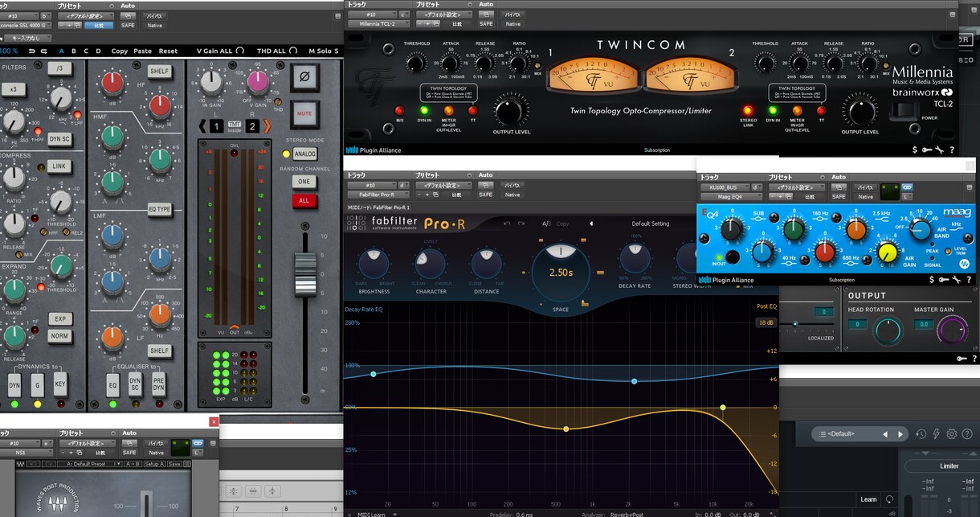Click the lightning bolt icon near Default preset
The height and width of the screenshot is (517, 980).
[x=936, y=434]
